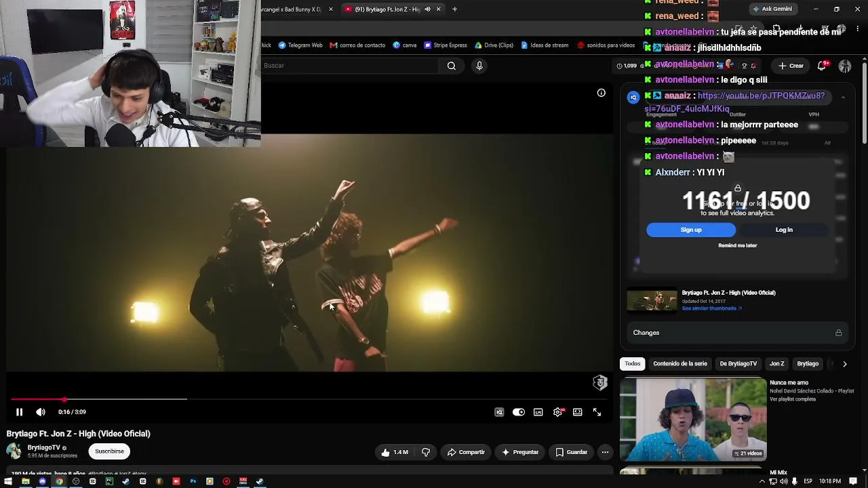The width and height of the screenshot is (868, 488).
Task: Expand the locked Changes section
Action: point(737,333)
